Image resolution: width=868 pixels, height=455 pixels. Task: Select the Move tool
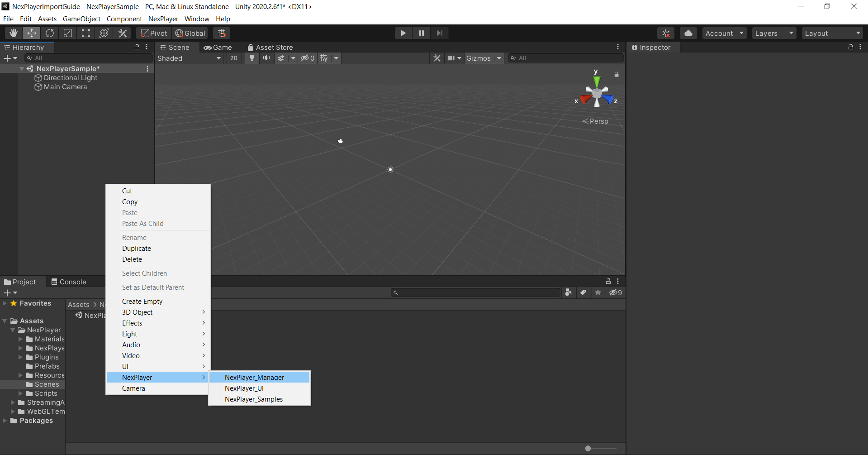pyautogui.click(x=32, y=33)
